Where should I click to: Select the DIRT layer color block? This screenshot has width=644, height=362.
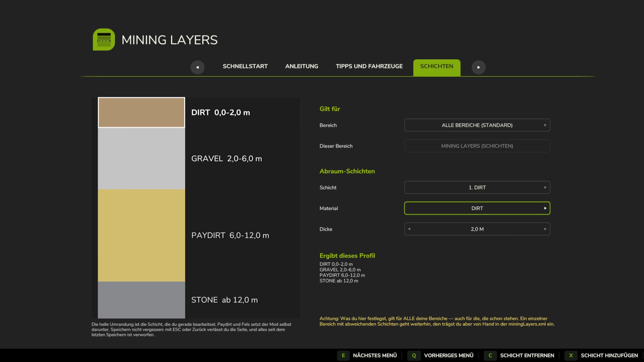click(x=141, y=113)
